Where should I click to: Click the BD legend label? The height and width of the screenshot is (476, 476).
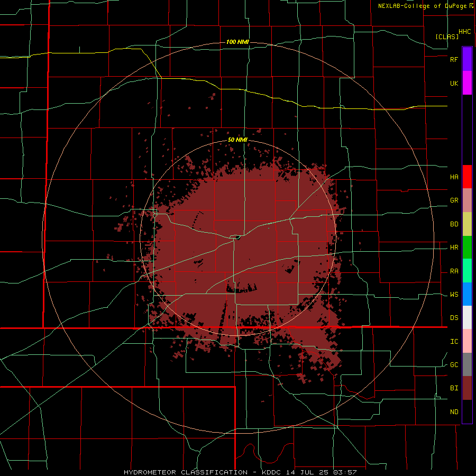coord(454,224)
